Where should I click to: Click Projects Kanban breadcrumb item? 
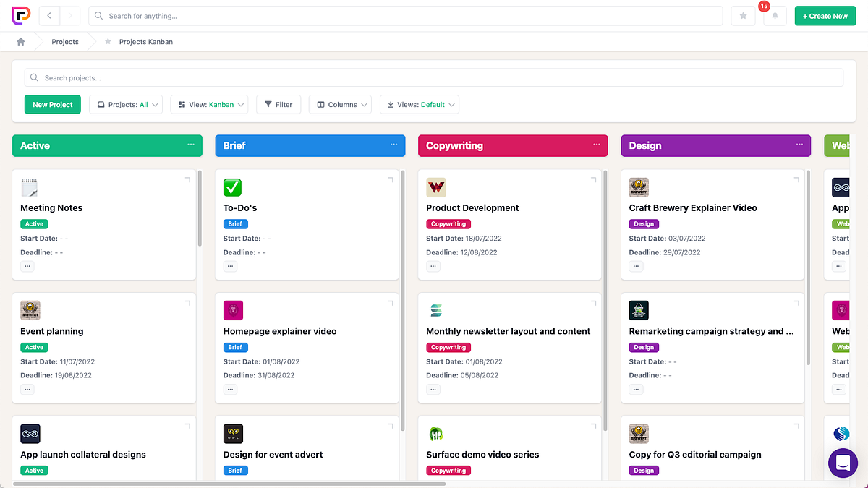pos(145,42)
